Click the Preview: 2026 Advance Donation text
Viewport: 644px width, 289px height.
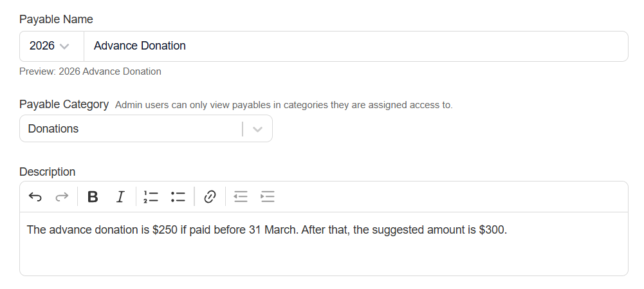tap(90, 71)
